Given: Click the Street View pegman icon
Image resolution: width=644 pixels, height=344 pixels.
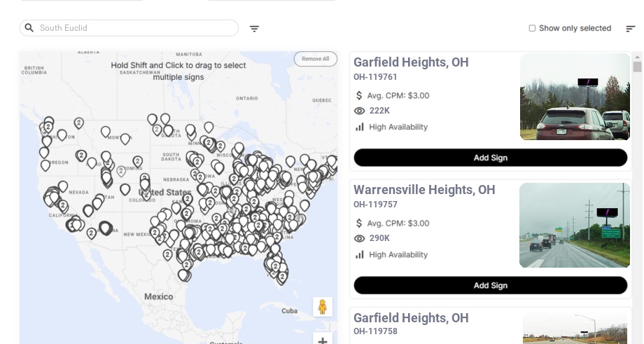Looking at the screenshot, I should [322, 307].
